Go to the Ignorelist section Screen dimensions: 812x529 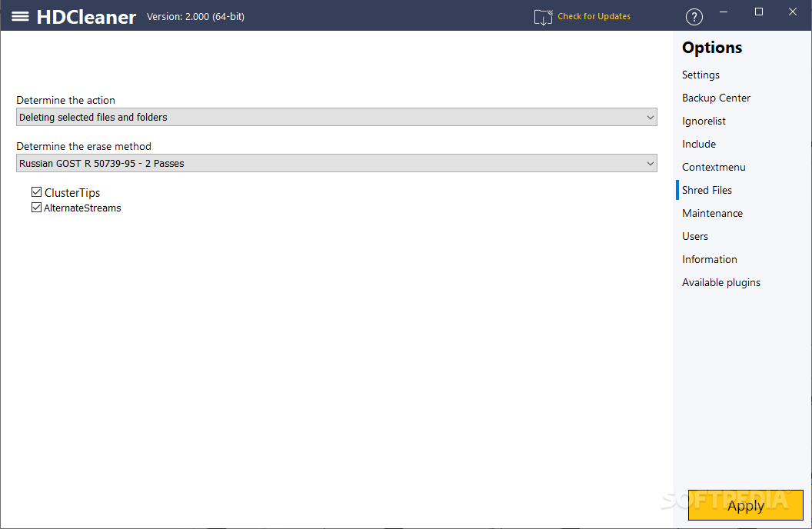[x=704, y=121]
